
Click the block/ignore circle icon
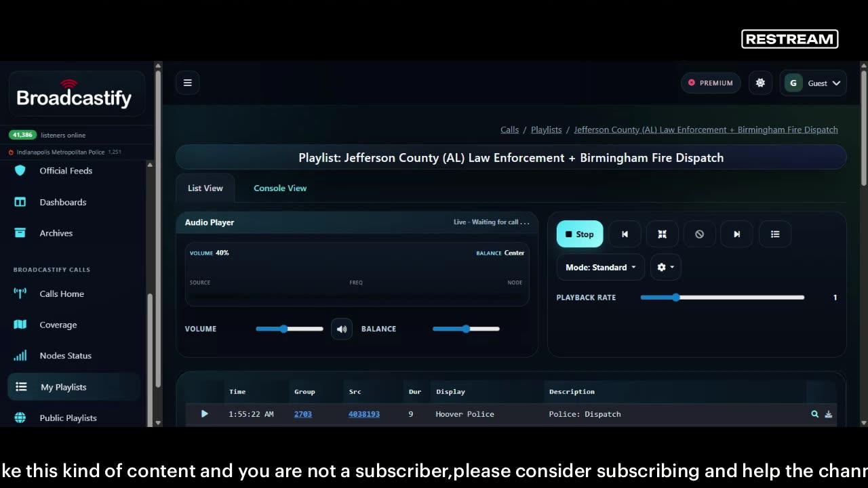coord(699,234)
